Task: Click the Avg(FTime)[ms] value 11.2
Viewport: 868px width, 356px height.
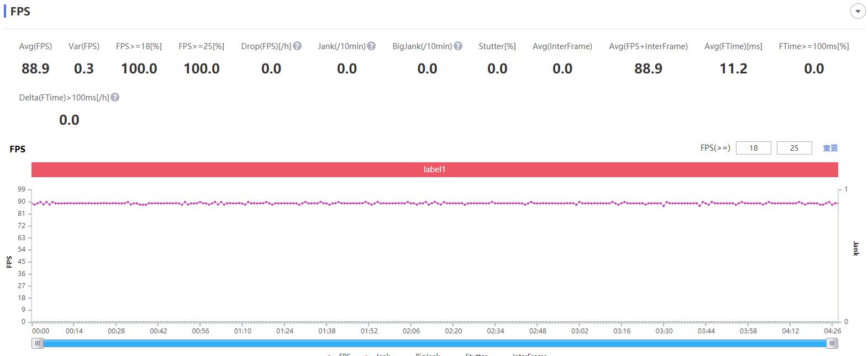Action: coord(733,69)
